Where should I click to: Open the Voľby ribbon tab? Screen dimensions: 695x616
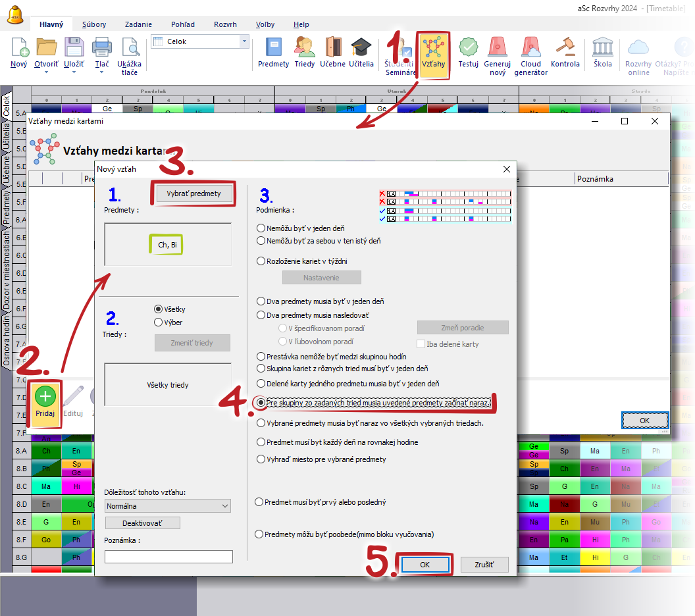(265, 24)
